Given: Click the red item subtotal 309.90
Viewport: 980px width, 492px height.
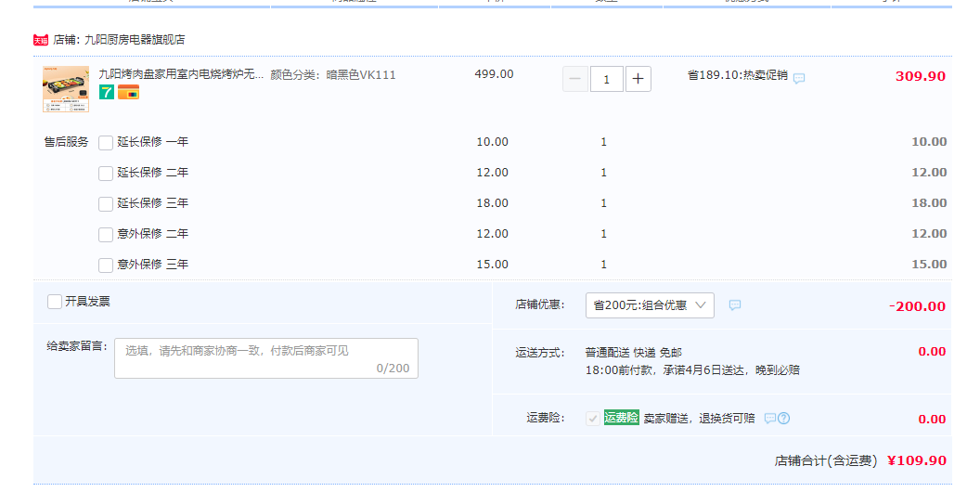Looking at the screenshot, I should click(920, 76).
